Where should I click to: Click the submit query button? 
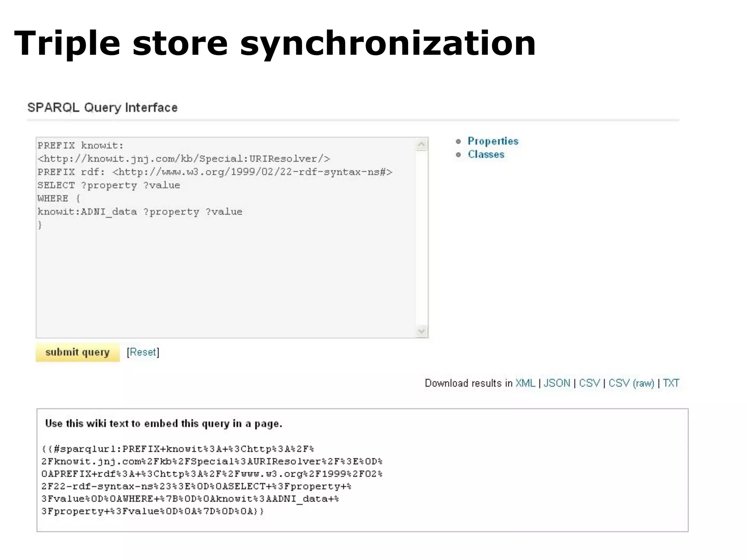[78, 352]
